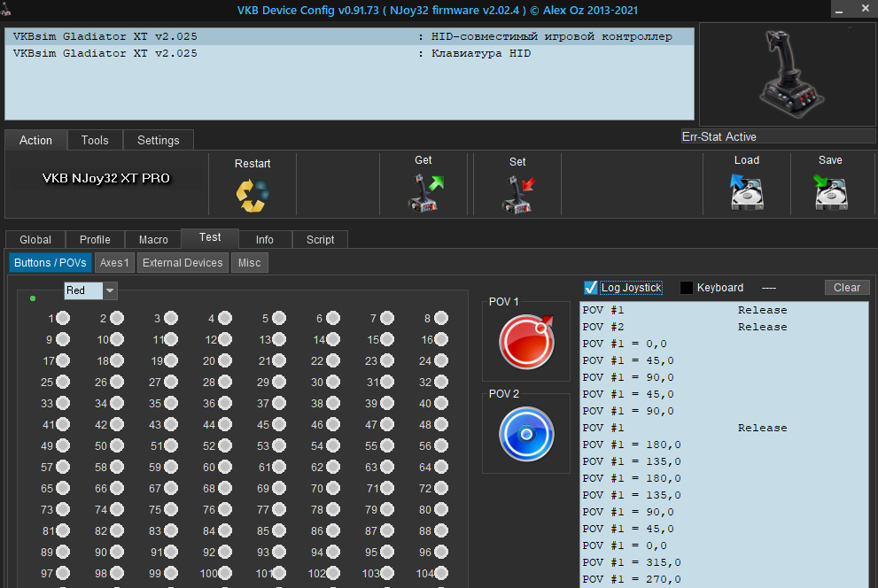Image resolution: width=878 pixels, height=588 pixels.
Task: Open the Axes1 subtab
Action: [x=114, y=263]
